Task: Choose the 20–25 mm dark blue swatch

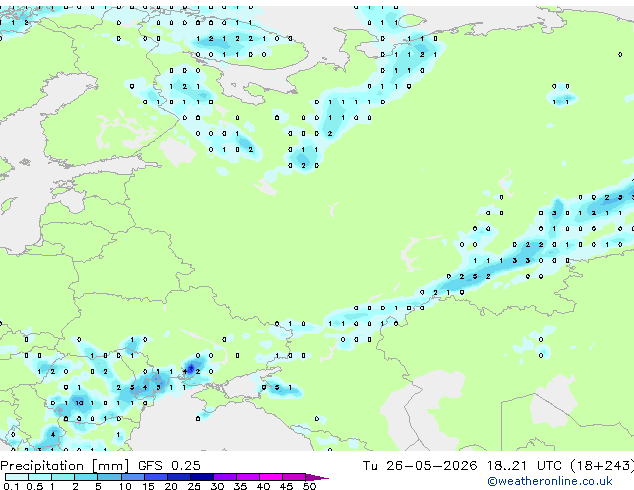Action: [178, 477]
